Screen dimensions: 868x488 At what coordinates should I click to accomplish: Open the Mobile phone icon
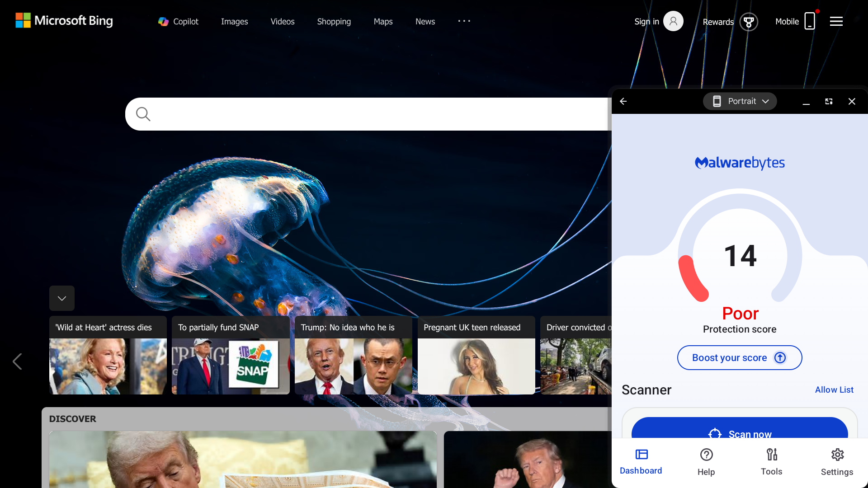810,21
